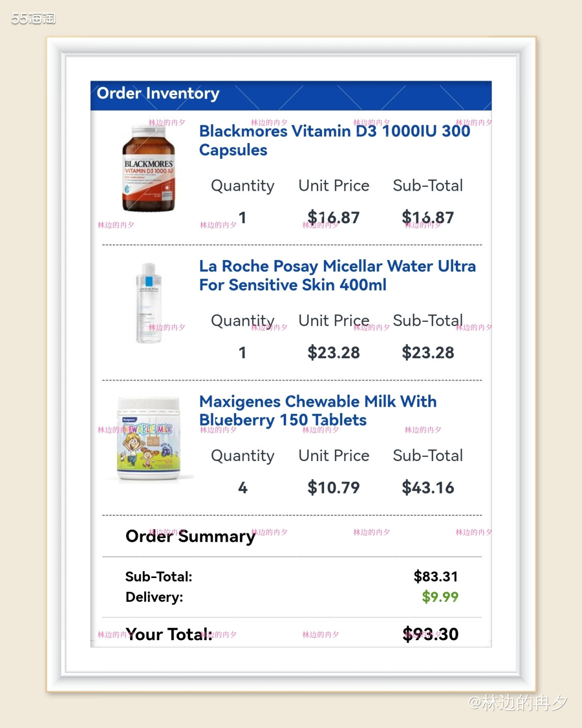Image resolution: width=582 pixels, height=728 pixels.
Task: Open the Blackmores Vitamin D3 1000IU product title
Action: [x=334, y=140]
